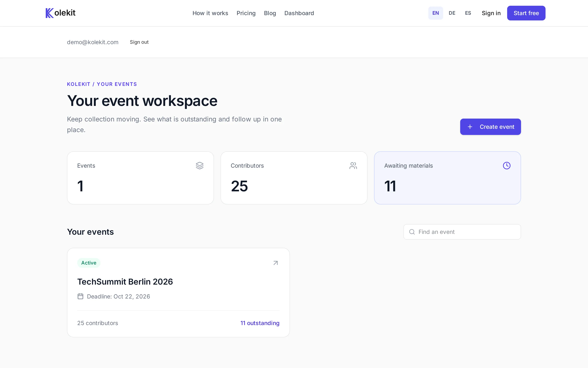Image resolution: width=588 pixels, height=368 pixels.
Task: Click the 11 outstanding link
Action: click(x=260, y=323)
